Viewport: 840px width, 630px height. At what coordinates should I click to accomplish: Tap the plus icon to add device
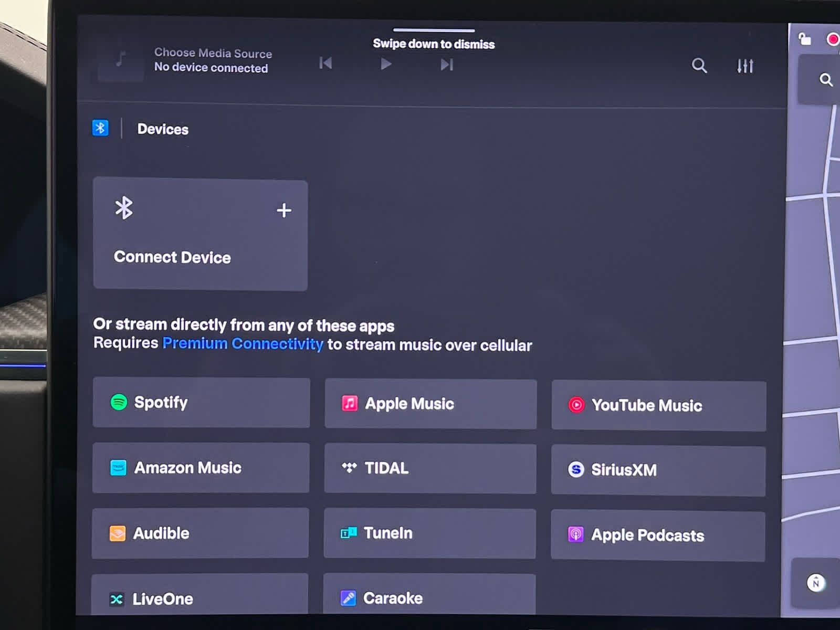(x=284, y=210)
